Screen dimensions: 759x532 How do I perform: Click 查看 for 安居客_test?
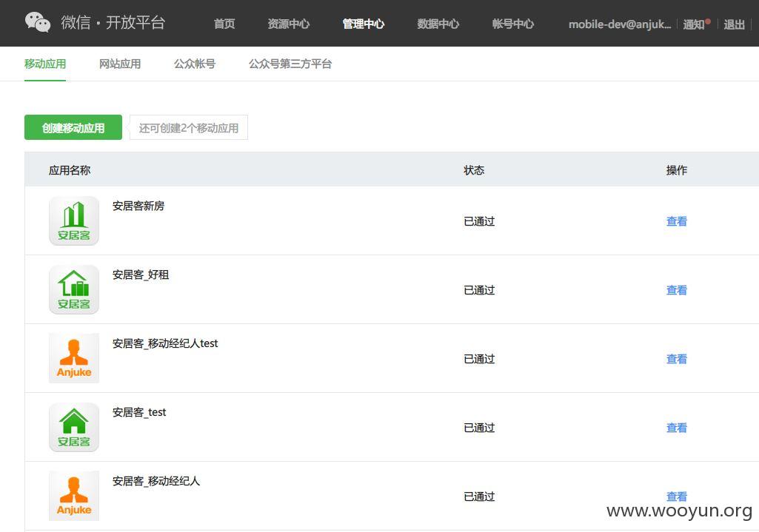point(677,428)
